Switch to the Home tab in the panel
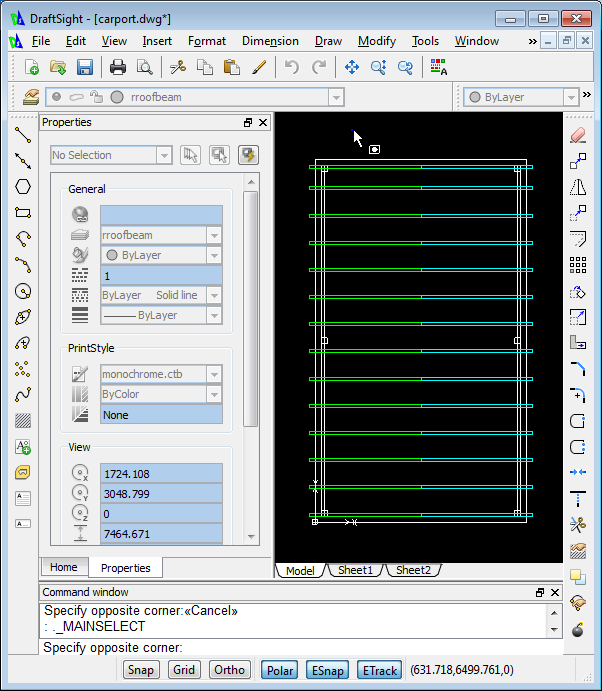The height and width of the screenshot is (691, 602). click(63, 567)
